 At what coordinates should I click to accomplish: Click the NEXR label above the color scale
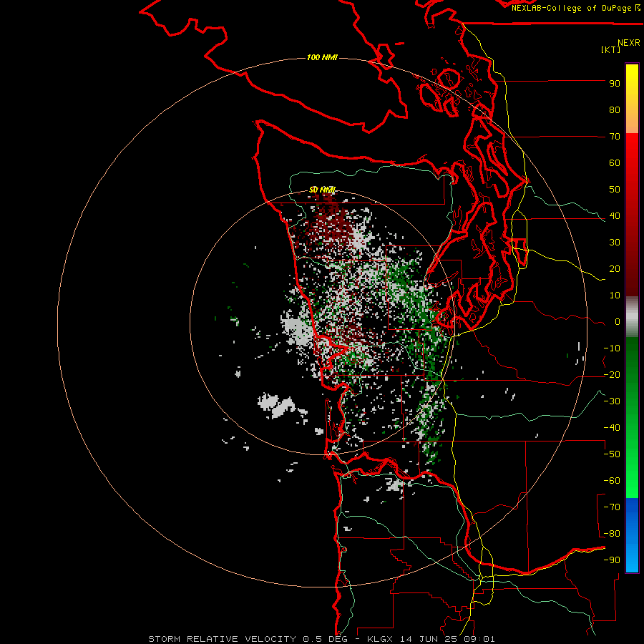click(629, 43)
